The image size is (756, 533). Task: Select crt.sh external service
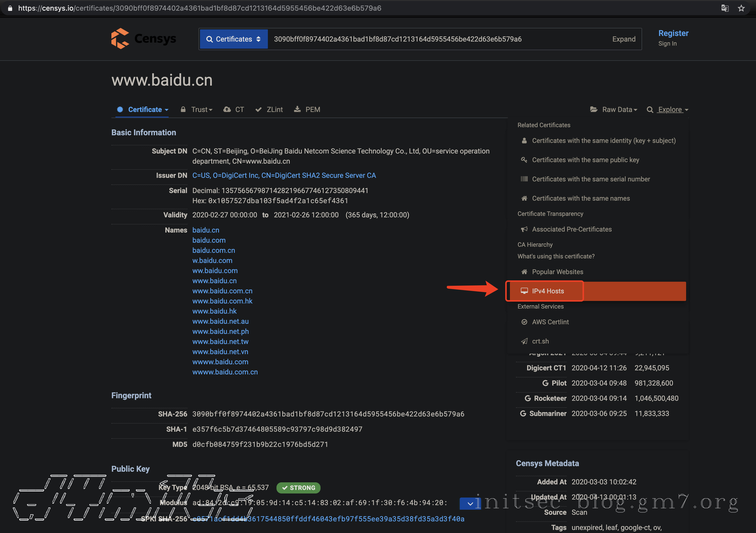click(540, 341)
